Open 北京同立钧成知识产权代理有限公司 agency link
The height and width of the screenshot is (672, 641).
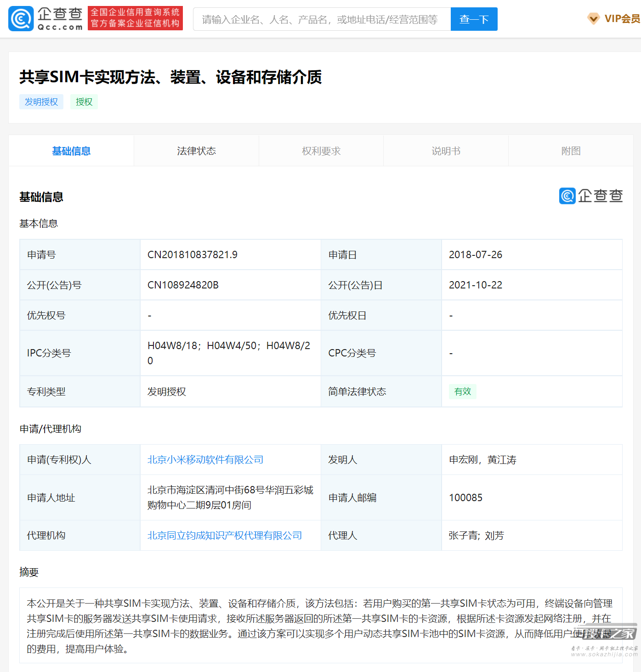coord(225,536)
